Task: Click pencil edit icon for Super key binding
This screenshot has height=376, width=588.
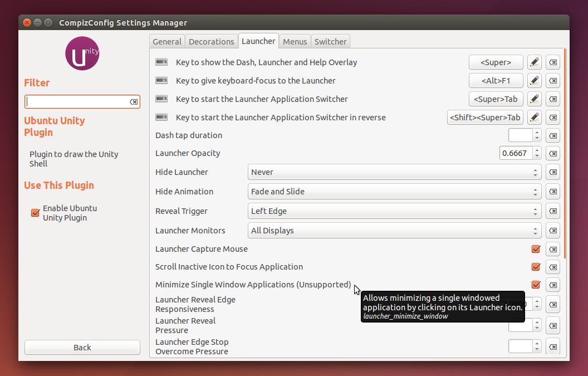Action: pyautogui.click(x=535, y=62)
